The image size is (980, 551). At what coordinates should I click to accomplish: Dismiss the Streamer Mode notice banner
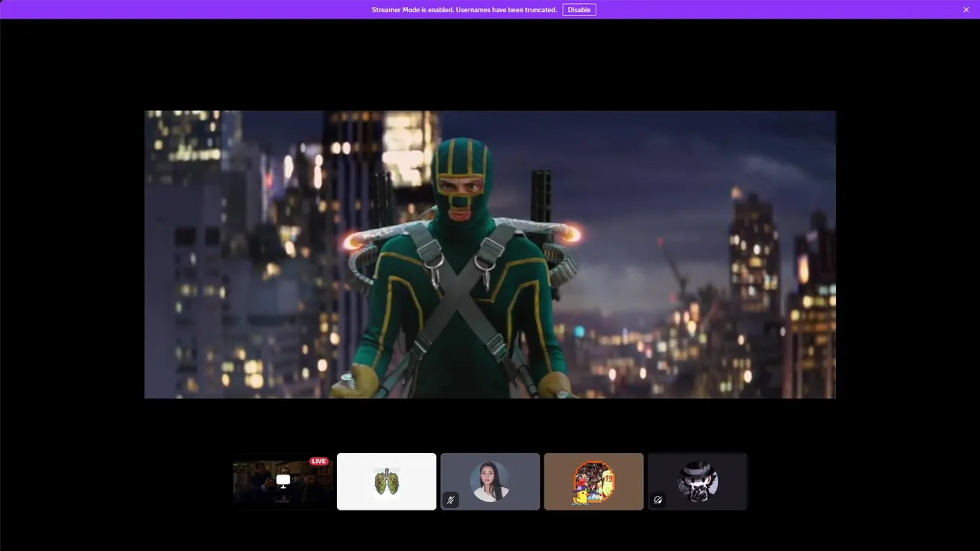point(966,10)
